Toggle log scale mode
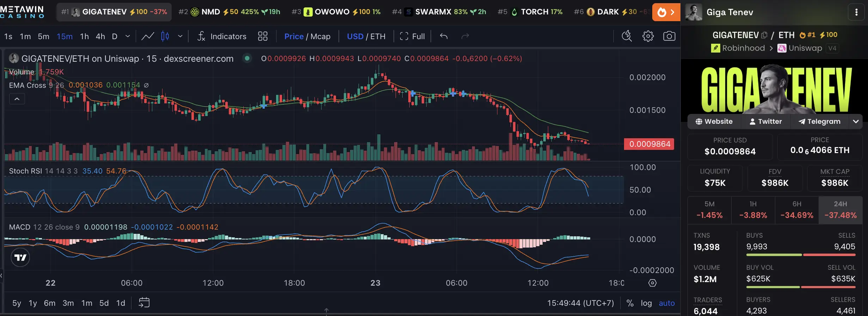The image size is (868, 316). click(646, 303)
